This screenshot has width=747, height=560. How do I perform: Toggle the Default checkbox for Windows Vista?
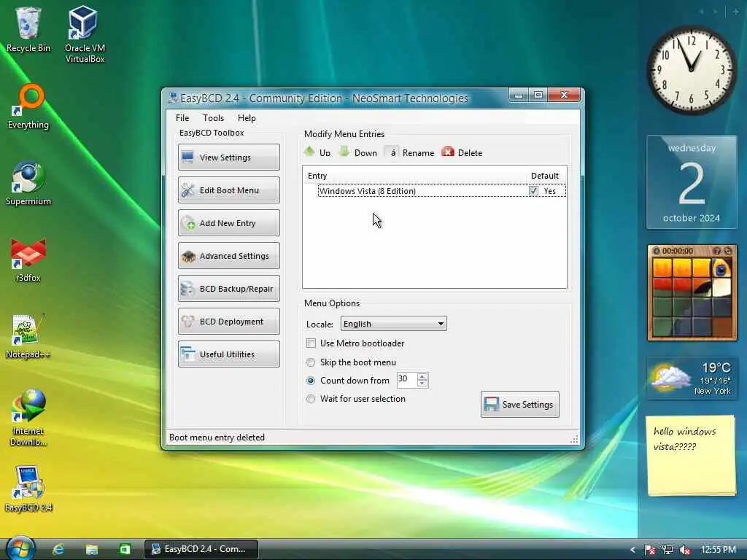pyautogui.click(x=533, y=191)
